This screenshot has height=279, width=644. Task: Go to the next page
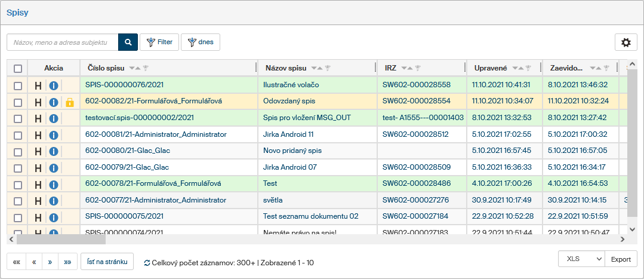coord(51,262)
